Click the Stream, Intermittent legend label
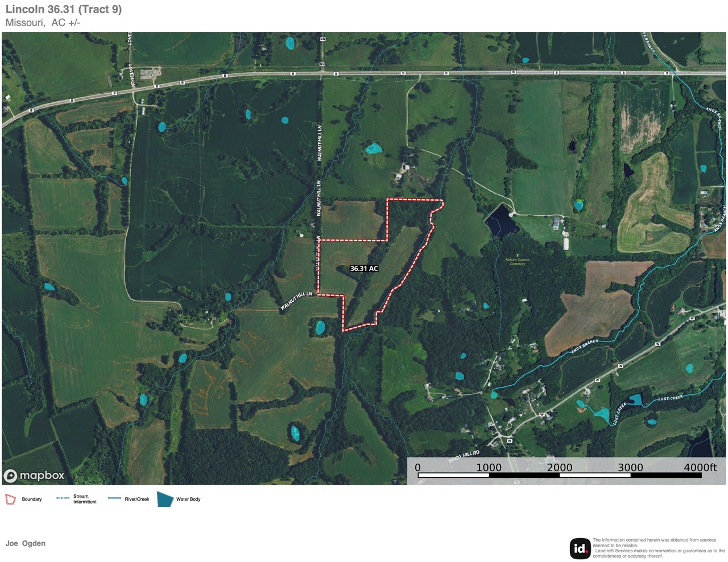The height and width of the screenshot is (562, 728). (85, 499)
